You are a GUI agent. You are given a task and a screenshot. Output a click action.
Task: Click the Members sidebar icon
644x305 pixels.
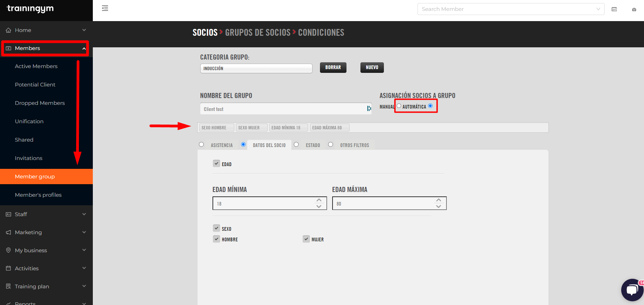coord(9,48)
